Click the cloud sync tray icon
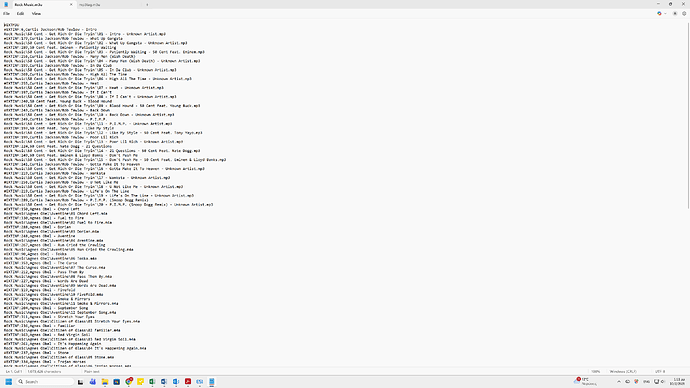The height and width of the screenshot is (388, 690). coord(628,381)
